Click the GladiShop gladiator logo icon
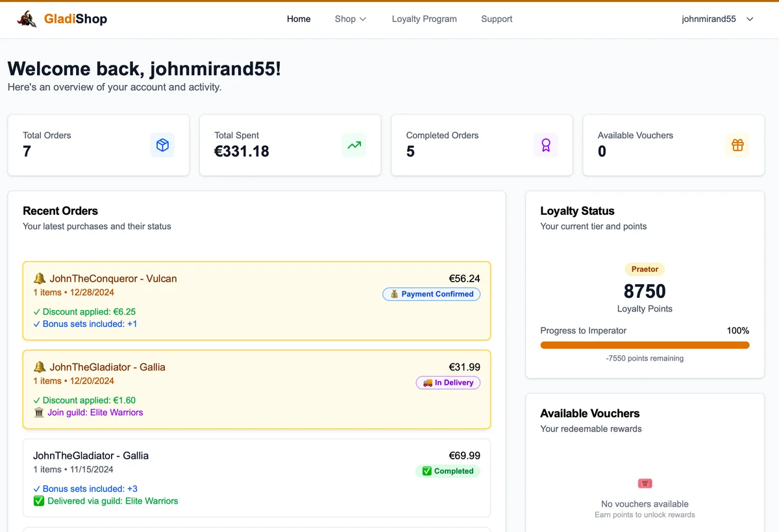 (27, 19)
